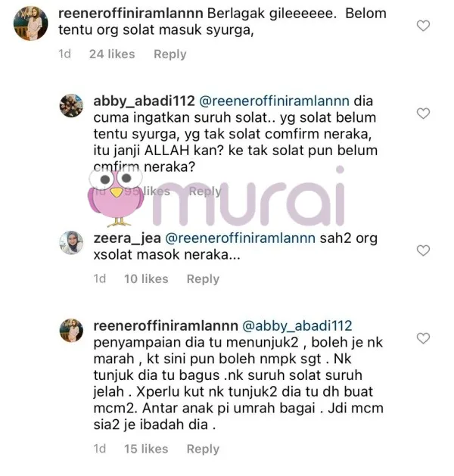The width and height of the screenshot is (454, 476).
Task: Open avatar beside the last reeneroffiniramlannn reply
Action: [x=71, y=330]
